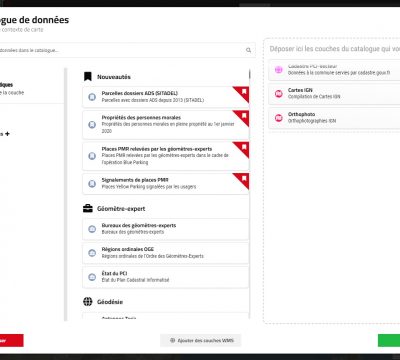Click the Ajouter des couches WMS button
Viewport: 400px width, 360px height.
(201, 340)
